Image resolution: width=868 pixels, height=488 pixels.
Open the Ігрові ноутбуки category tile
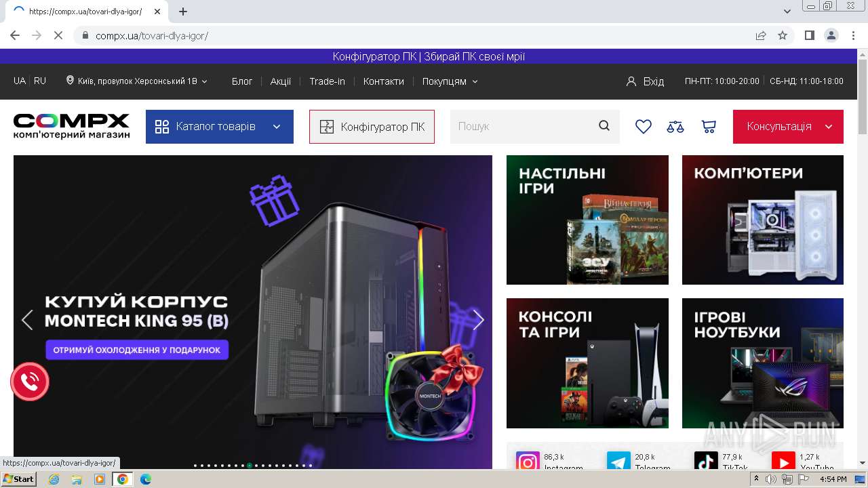763,363
